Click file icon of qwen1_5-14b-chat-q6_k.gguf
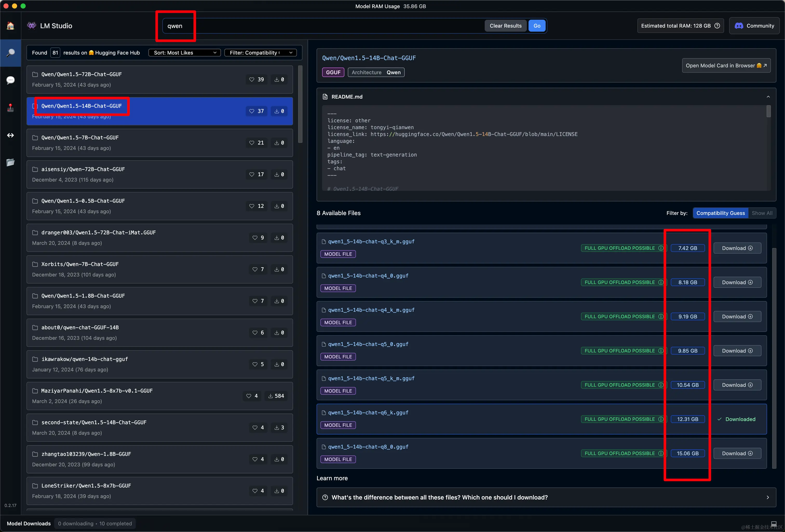785x532 pixels. click(x=324, y=412)
